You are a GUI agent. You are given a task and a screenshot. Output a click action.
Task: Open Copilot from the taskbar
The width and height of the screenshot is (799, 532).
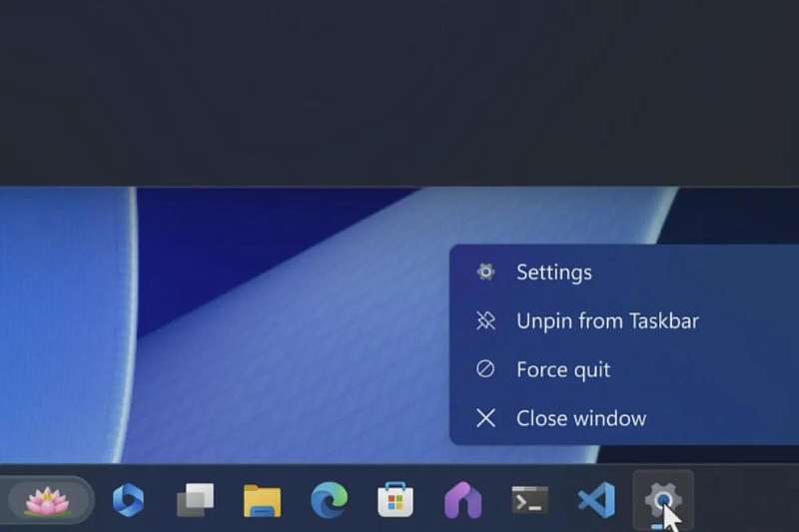point(128,500)
